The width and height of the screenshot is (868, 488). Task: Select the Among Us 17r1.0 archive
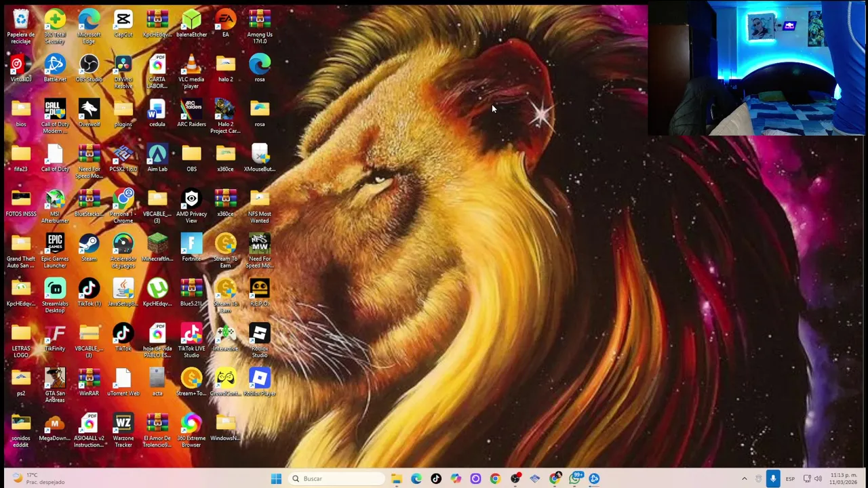tap(260, 26)
